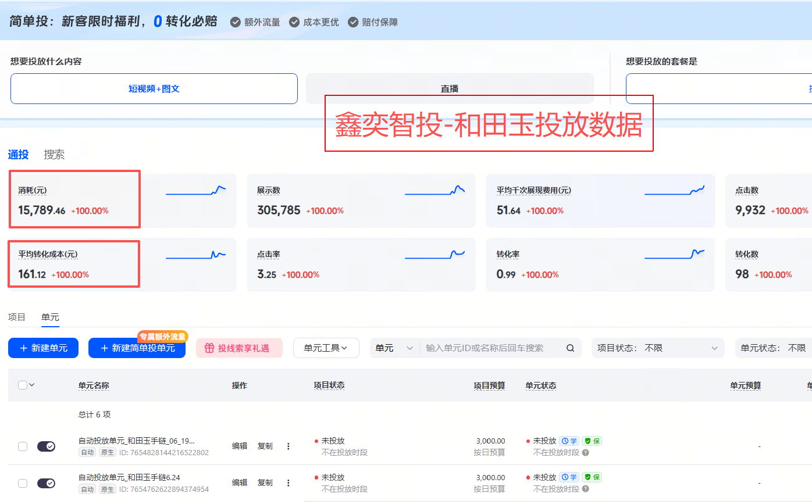Switch to the 项目 tab
Screen dimensions: 812x504
17,317
